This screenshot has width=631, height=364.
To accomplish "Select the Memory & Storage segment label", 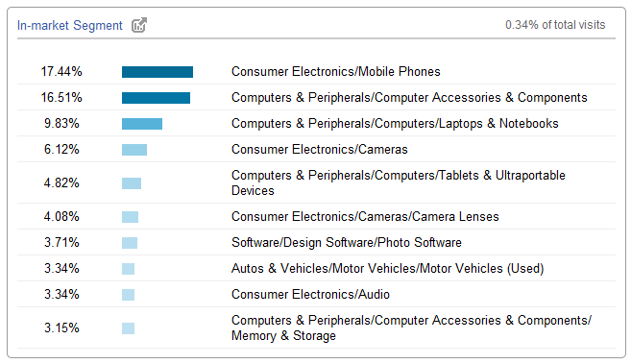I will [411, 328].
